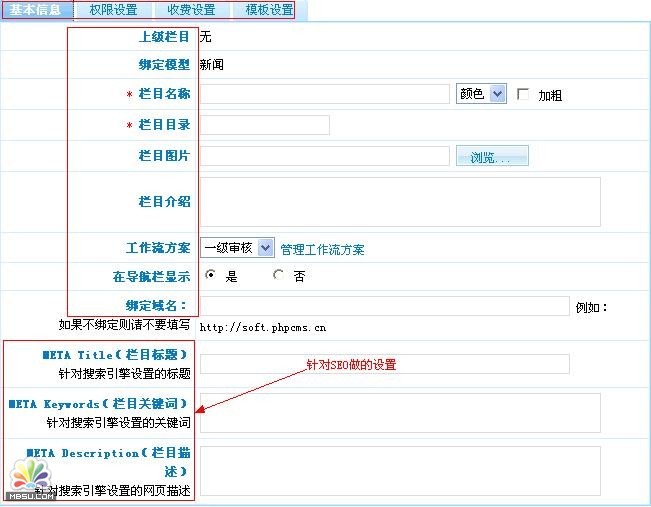Screen dimensions: 651x507
Task: Enable the 加粗 checkbox
Action: tap(523, 94)
